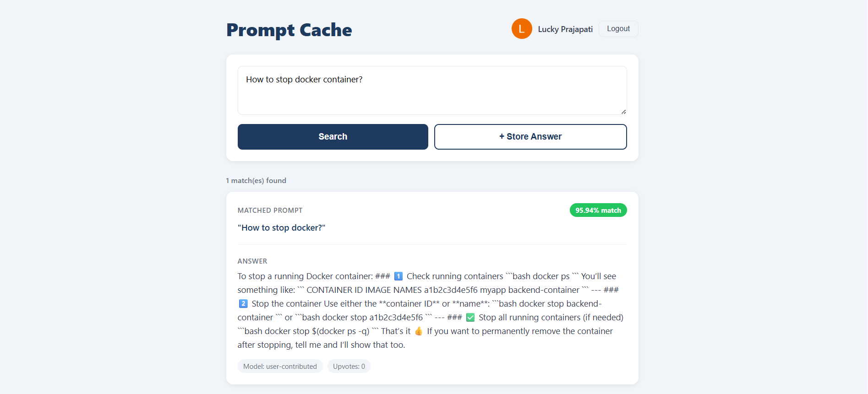Click inside the prompt search textarea
The image size is (868, 394).
point(431,90)
